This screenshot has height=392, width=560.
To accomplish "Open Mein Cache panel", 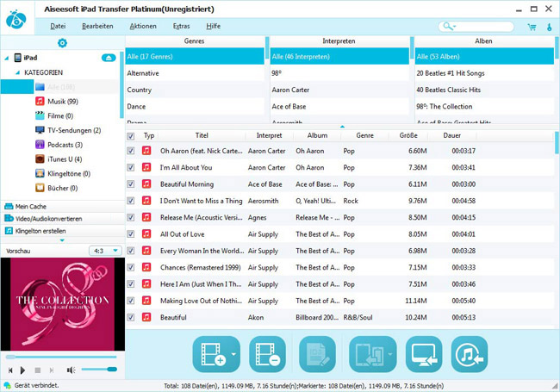I will (x=63, y=207).
